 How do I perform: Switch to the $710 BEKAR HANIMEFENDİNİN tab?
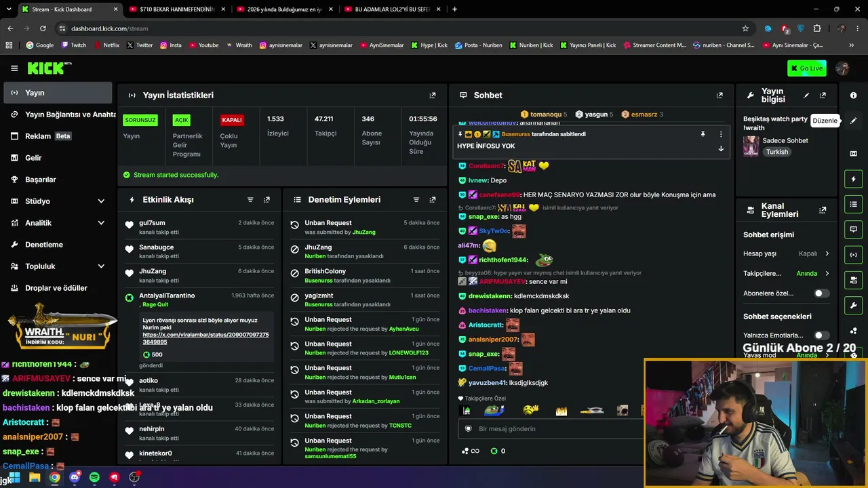177,9
